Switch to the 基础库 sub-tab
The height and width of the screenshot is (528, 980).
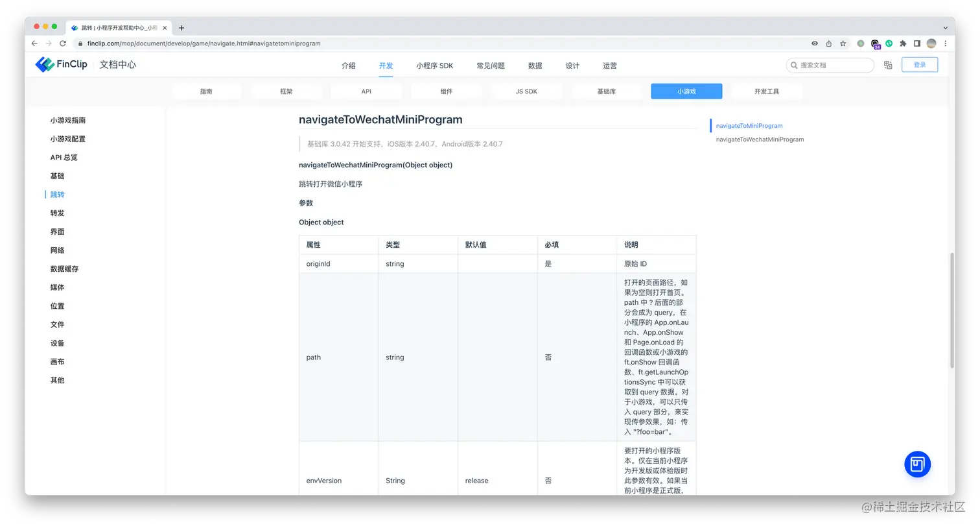(607, 91)
